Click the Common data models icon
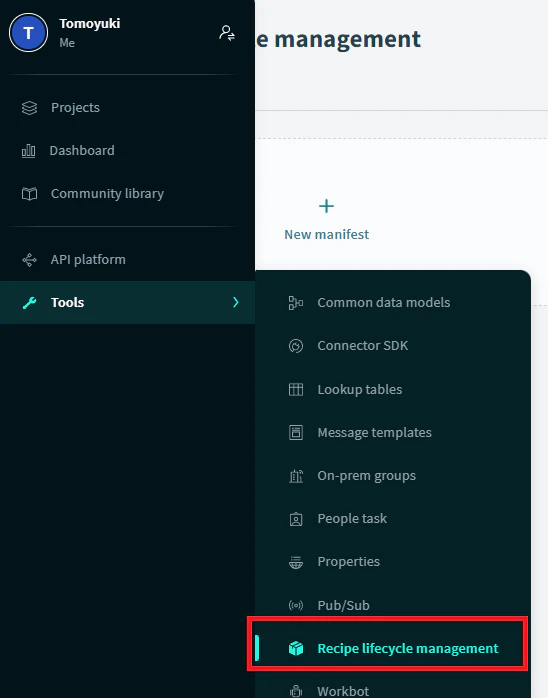 click(x=296, y=303)
